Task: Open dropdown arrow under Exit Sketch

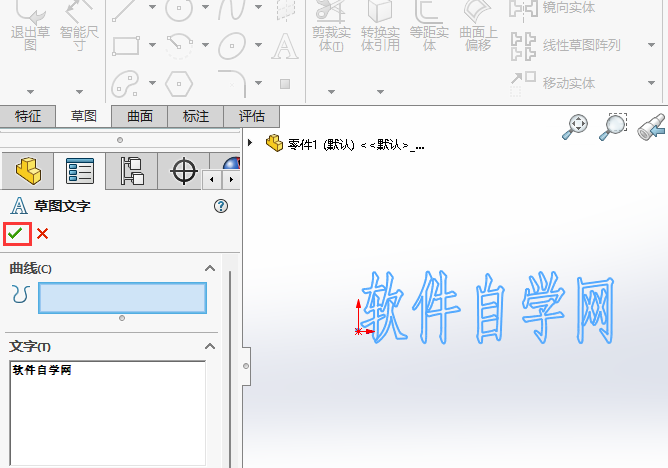Action: [x=30, y=92]
